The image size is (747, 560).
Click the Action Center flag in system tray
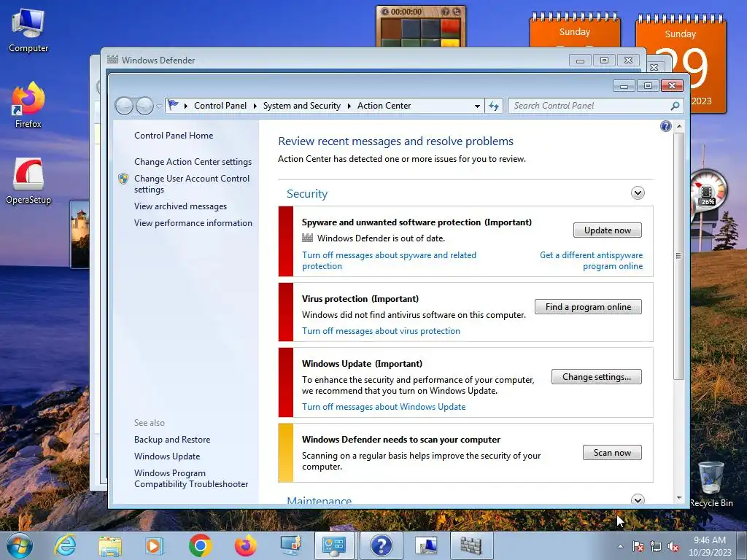pos(638,547)
